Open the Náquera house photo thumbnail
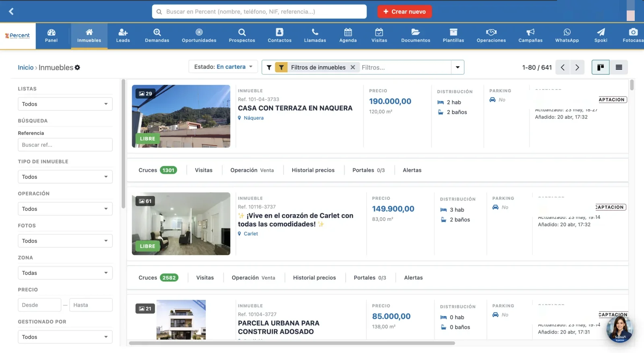This screenshot has width=644, height=353. (181, 116)
